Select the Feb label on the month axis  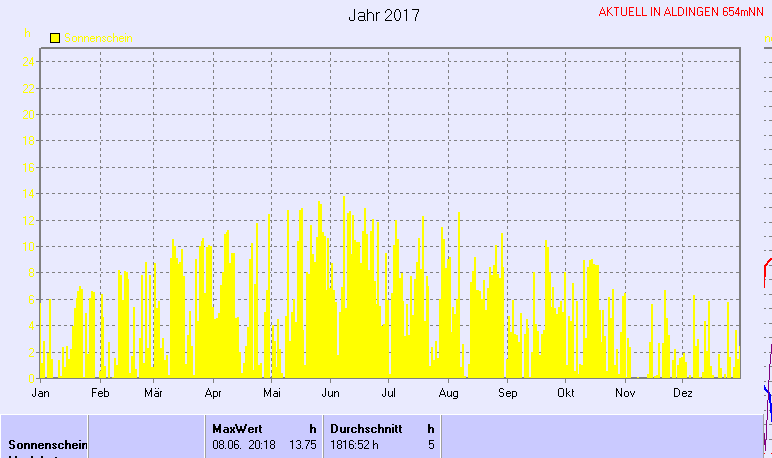click(98, 394)
